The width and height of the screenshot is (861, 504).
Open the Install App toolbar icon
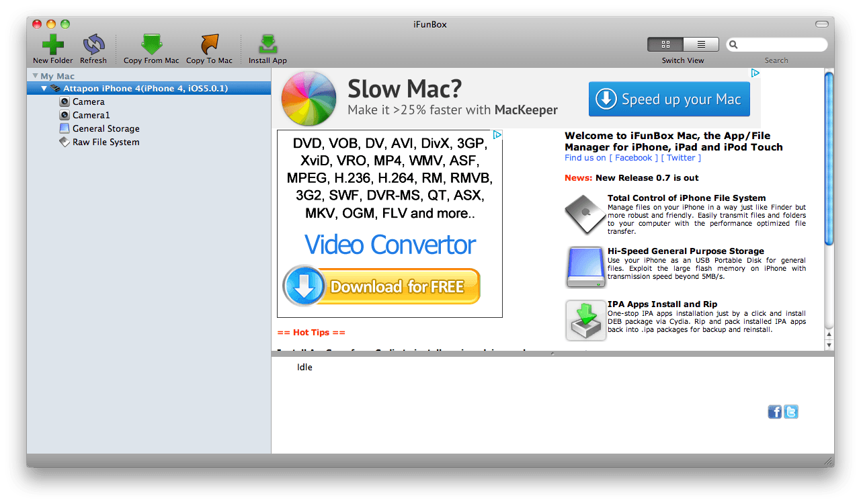[x=268, y=44]
